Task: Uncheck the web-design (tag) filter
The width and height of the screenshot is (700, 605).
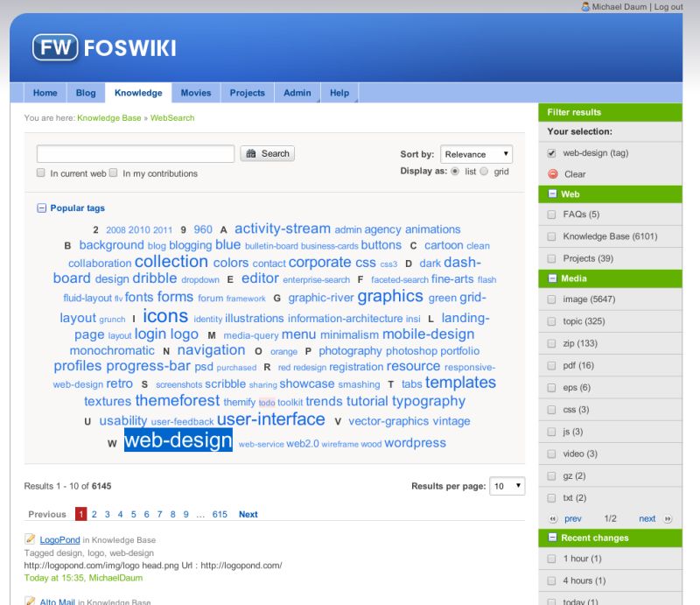Action: click(550, 152)
